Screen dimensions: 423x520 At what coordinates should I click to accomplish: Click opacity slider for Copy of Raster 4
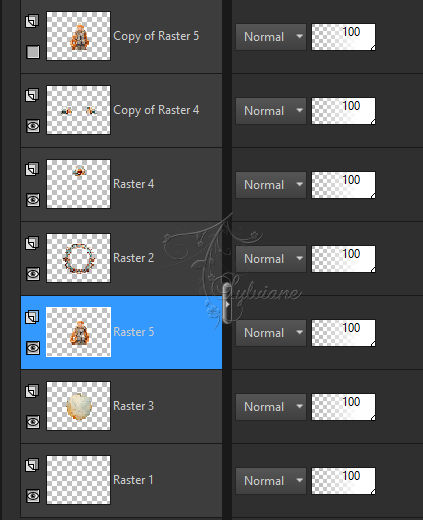point(343,111)
